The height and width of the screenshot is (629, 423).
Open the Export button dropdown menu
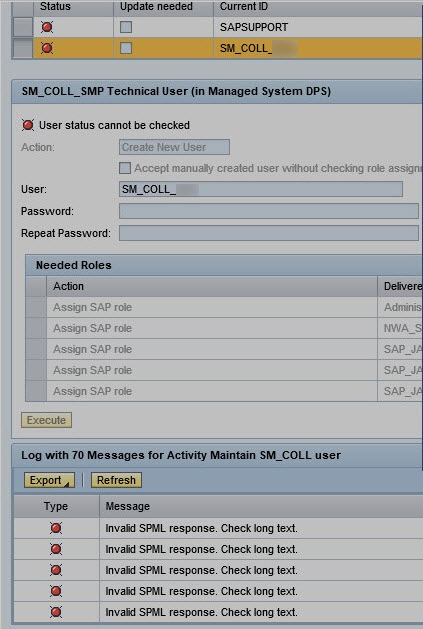[49, 480]
